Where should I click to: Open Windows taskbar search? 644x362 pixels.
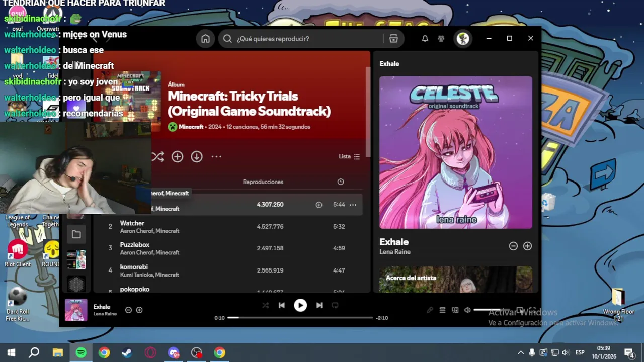coord(34,352)
